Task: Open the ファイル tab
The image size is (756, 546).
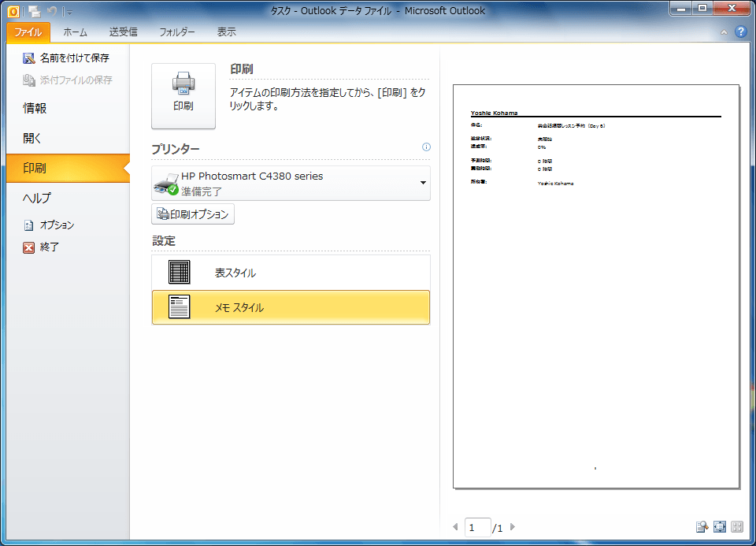Action: pos(28,32)
